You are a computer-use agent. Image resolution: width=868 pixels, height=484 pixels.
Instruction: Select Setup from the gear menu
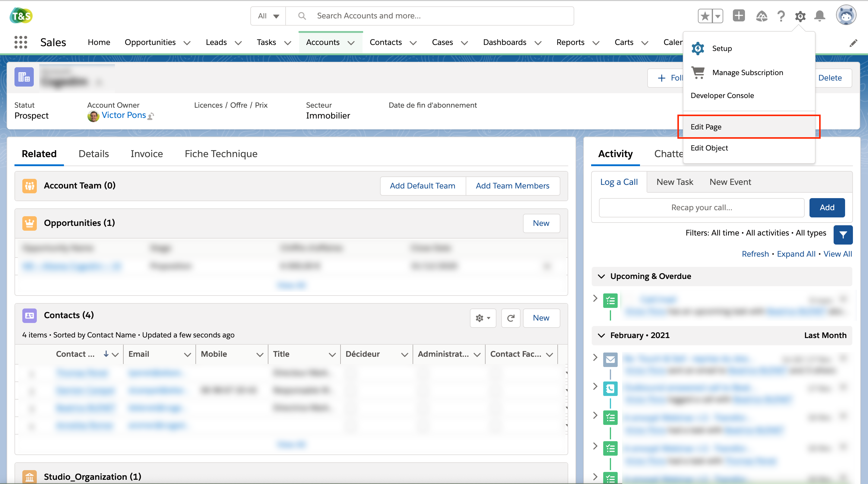[749, 49]
